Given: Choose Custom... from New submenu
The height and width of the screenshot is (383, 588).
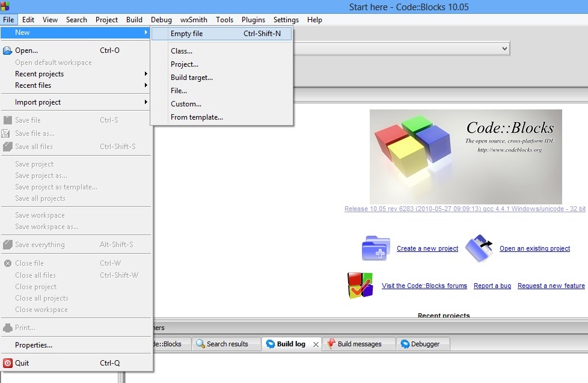Looking at the screenshot, I should pos(222,103).
